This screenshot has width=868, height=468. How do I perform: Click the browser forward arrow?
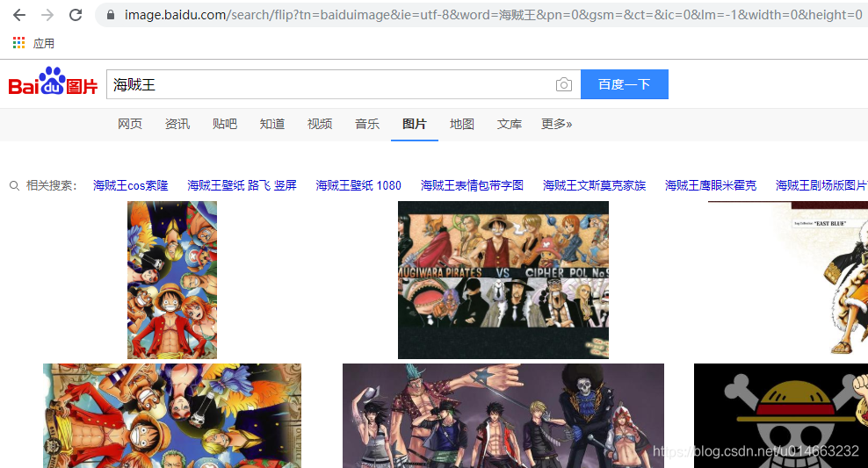click(x=47, y=15)
